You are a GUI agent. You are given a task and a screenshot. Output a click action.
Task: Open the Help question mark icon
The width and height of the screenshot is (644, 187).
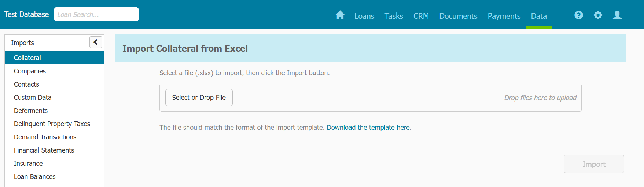pos(578,15)
